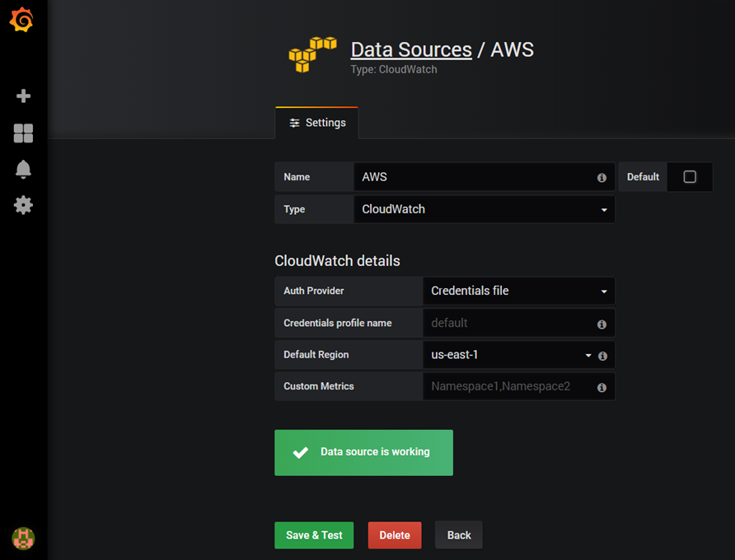The height and width of the screenshot is (560, 735).
Task: Click the AWS CloudWatch cubes logo
Action: (x=312, y=54)
